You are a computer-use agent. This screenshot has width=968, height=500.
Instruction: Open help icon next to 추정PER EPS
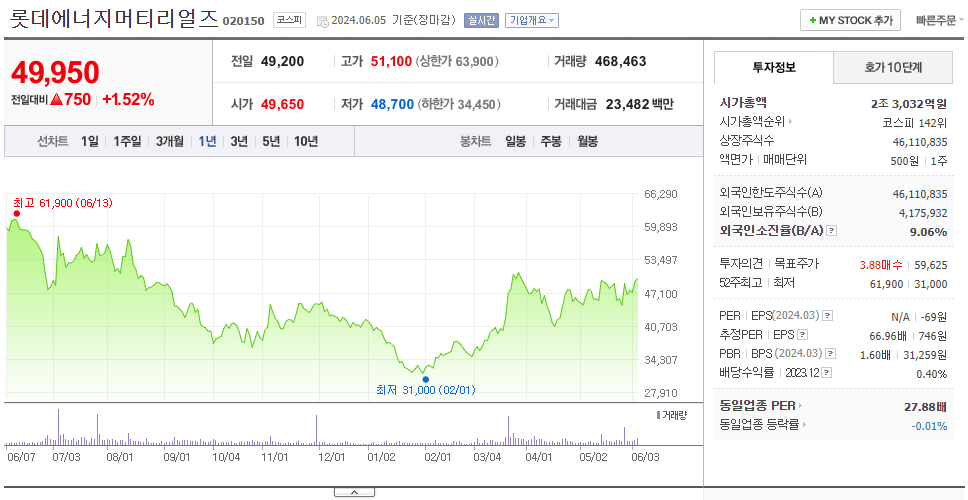802,335
